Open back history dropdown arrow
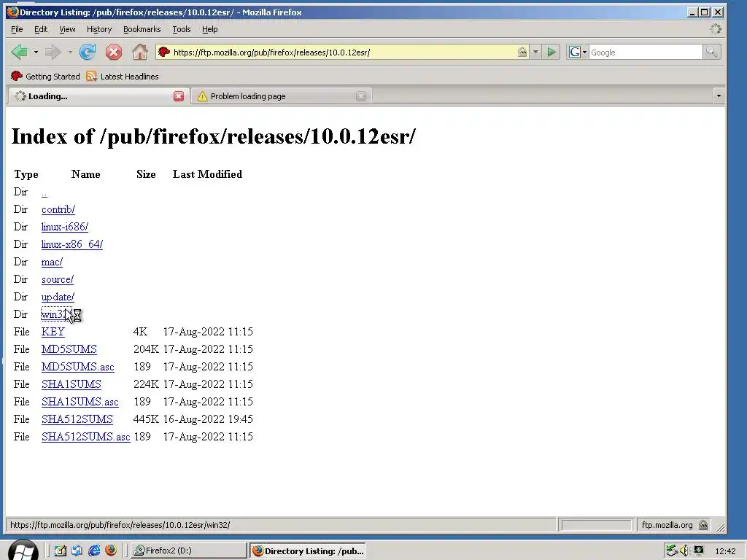 [x=36, y=52]
